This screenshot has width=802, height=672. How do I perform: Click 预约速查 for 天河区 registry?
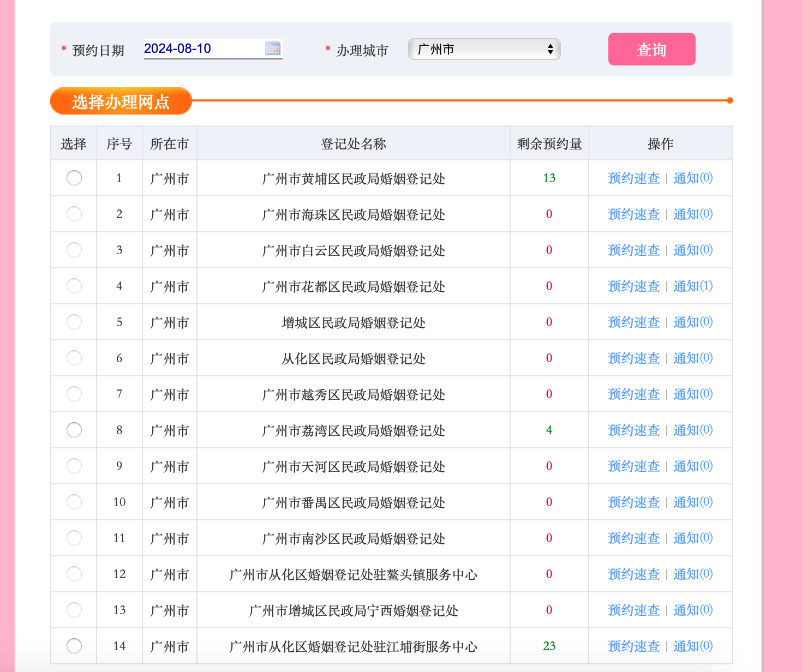click(x=633, y=466)
